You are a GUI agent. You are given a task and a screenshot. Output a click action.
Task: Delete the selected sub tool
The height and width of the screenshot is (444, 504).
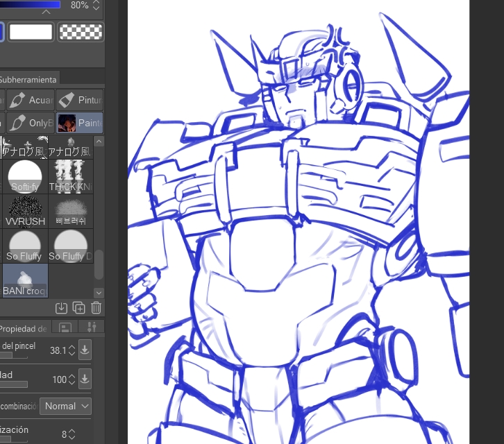[96, 307]
